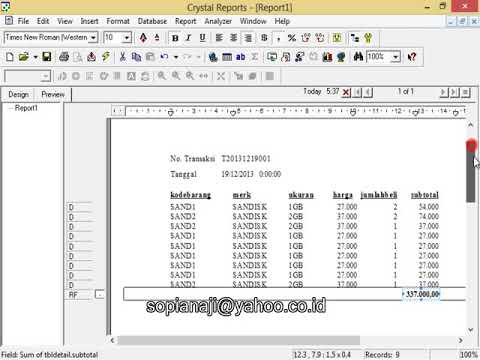480x360 pixels.
Task: Toggle the Group Tree panel button
Action: click(x=355, y=38)
